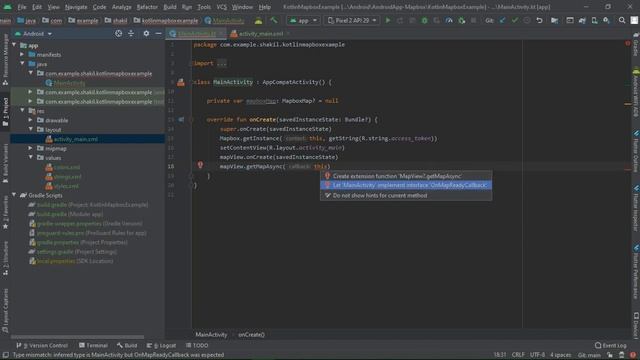Click the kotlinmapboxexample breadcrumb in navigation bar

point(166,20)
